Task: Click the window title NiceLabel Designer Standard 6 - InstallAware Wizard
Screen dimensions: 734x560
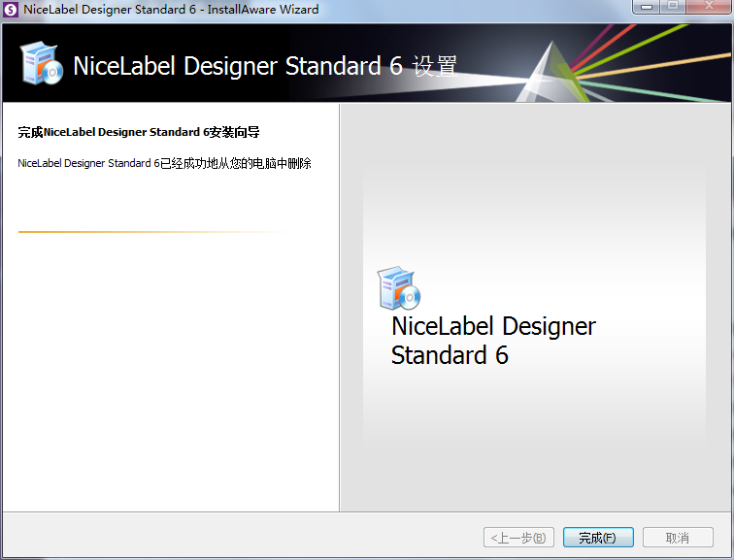Action: (x=171, y=10)
